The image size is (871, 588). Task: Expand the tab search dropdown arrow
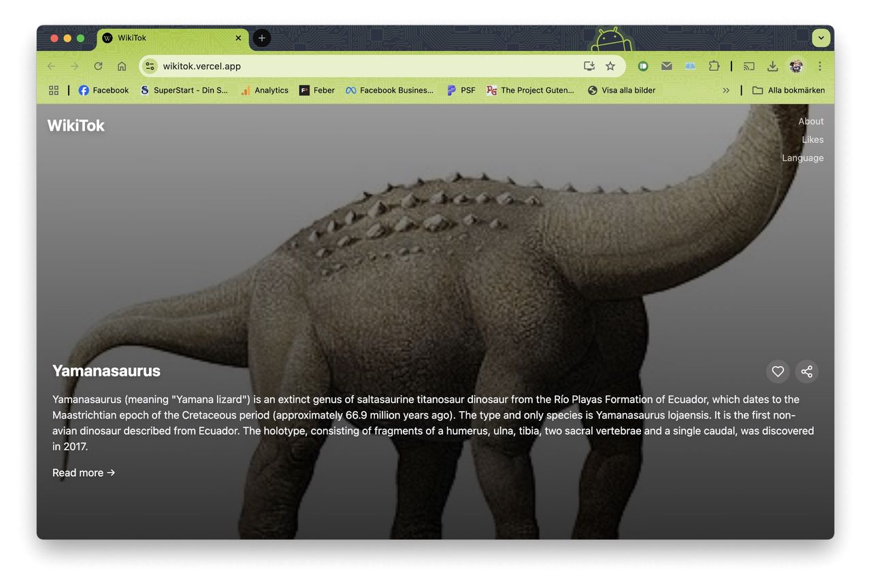[821, 38]
